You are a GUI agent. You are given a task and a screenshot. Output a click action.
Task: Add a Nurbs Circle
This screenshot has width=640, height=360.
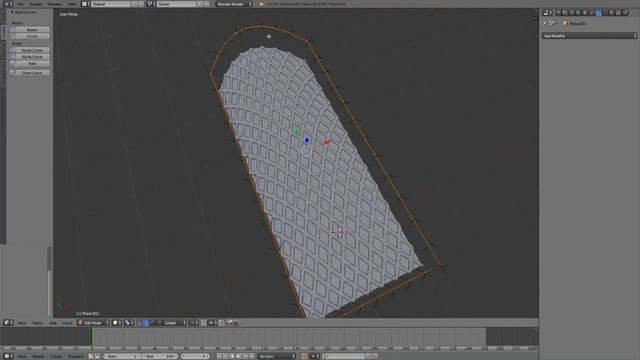click(x=30, y=57)
